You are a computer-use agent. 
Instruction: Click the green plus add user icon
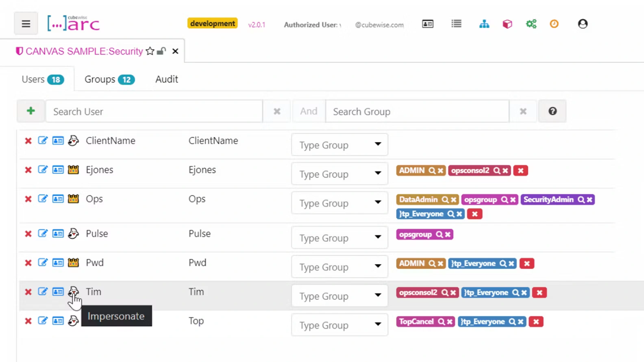pyautogui.click(x=30, y=111)
